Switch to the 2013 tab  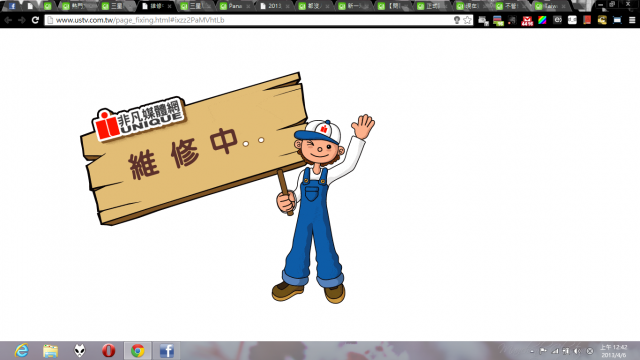click(273, 6)
